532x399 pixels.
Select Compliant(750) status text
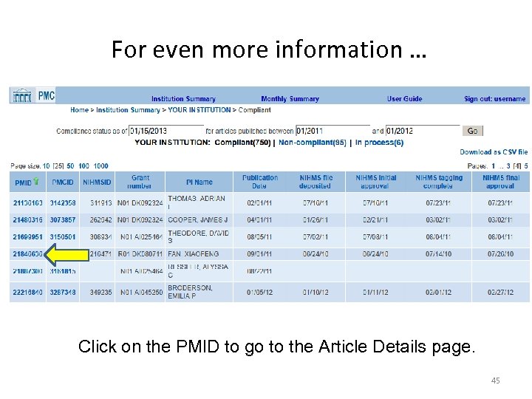click(x=242, y=142)
